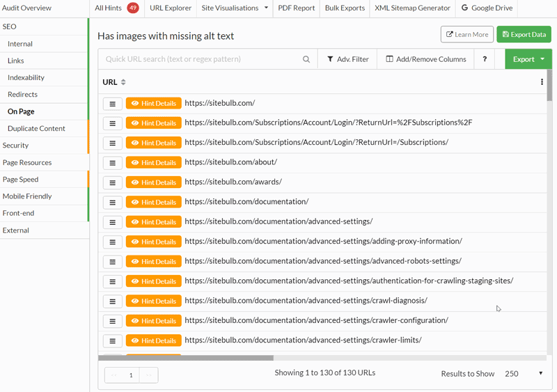Click the Learn More button
Screen dimensions: 557x392
tap(467, 35)
